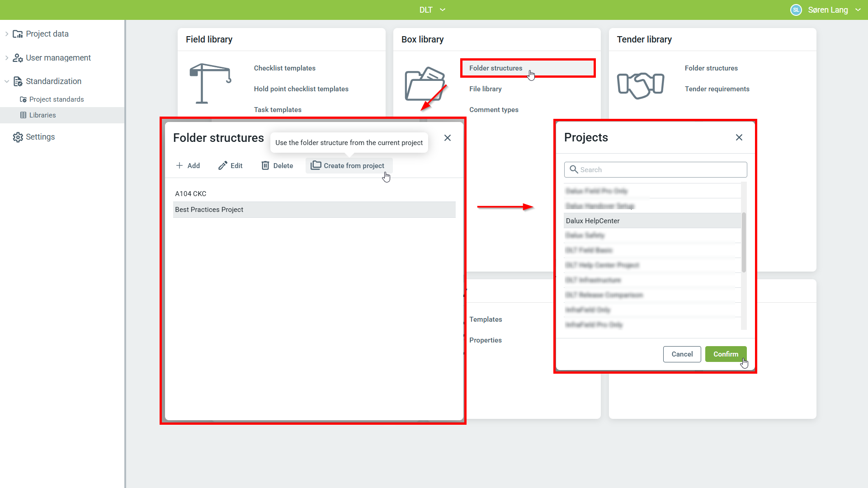
Task: Collapse the Standardization section
Action: 7,81
